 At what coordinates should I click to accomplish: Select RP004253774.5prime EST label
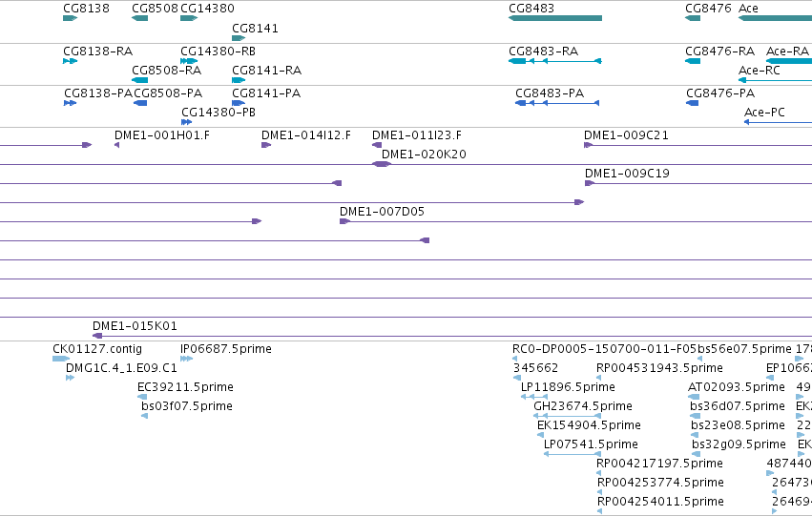click(x=661, y=483)
